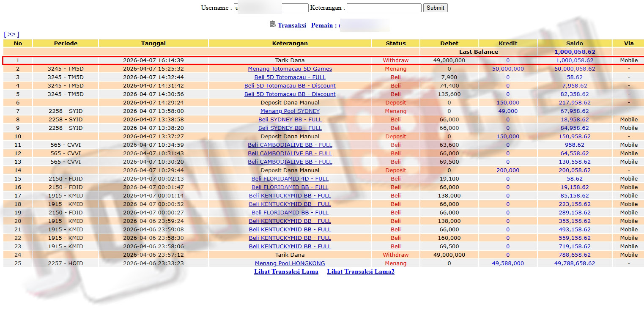The image size is (644, 321).
Task: Select the date 2026-04-06 23:33:23
Action: (153, 263)
